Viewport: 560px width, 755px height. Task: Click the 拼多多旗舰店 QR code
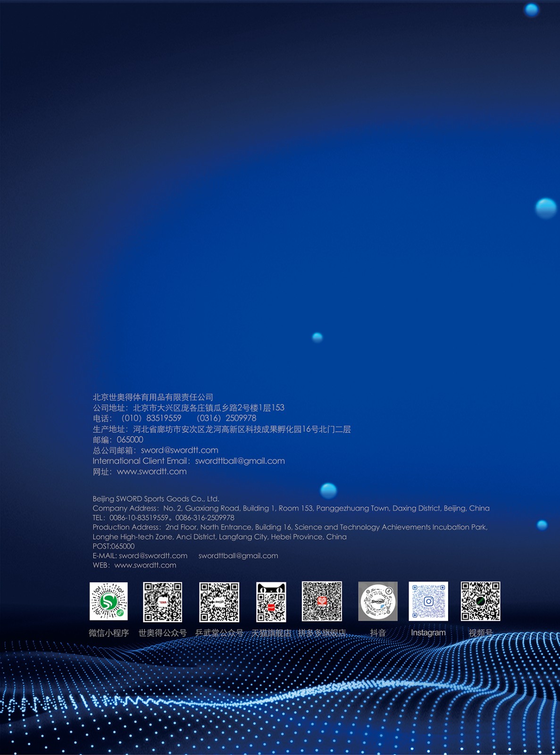click(x=322, y=601)
